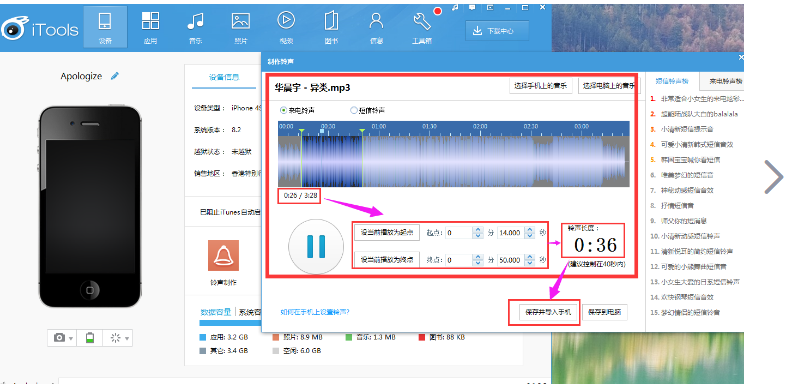The height and width of the screenshot is (384, 790).
Task: Click the phone's home button on device preview
Action: click(90, 290)
